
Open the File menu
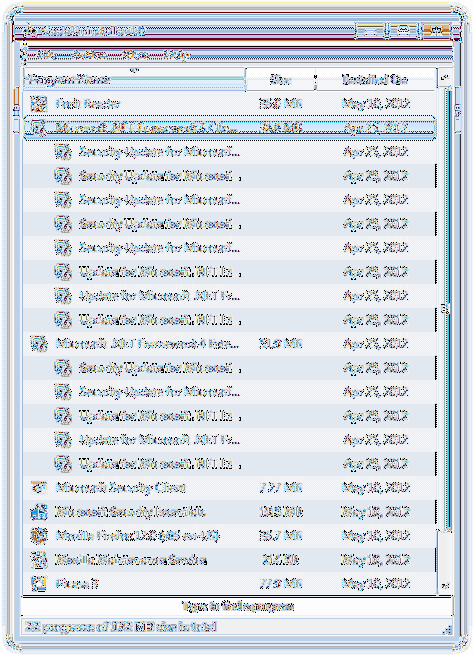click(x=46, y=54)
